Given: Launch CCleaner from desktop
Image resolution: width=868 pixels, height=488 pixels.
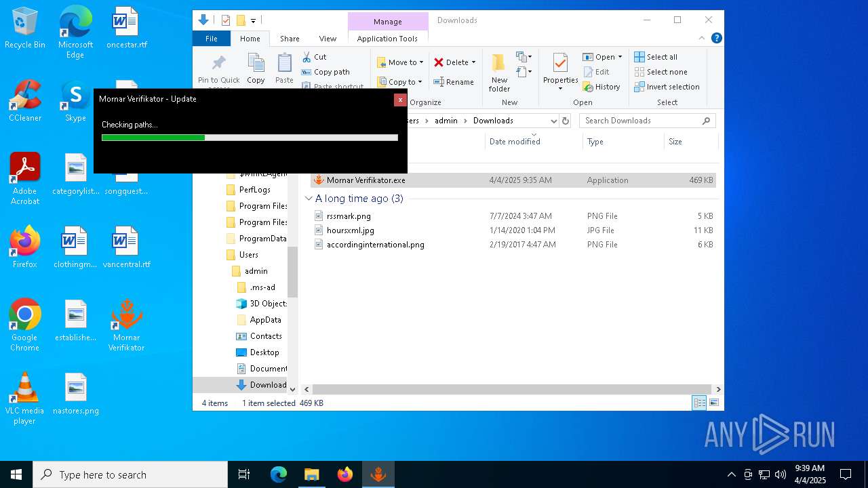Looking at the screenshot, I should pyautogui.click(x=25, y=102).
